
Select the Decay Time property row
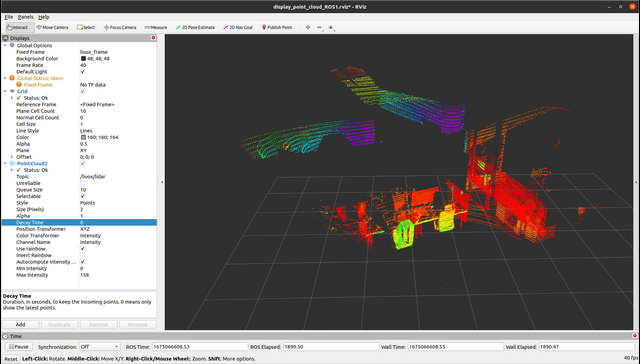(x=79, y=222)
